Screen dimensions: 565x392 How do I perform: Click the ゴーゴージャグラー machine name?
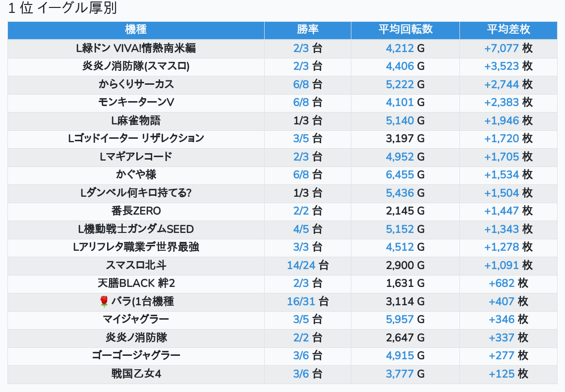click(x=136, y=355)
